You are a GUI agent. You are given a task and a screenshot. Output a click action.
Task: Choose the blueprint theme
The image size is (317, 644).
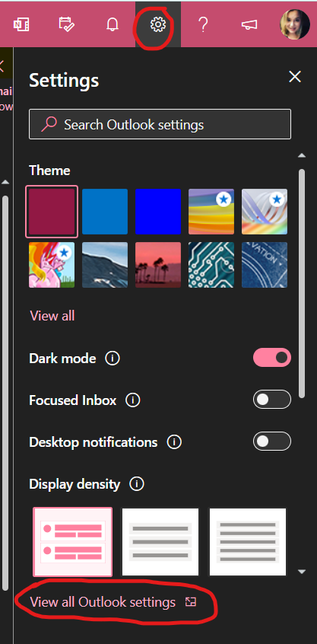tap(265, 265)
